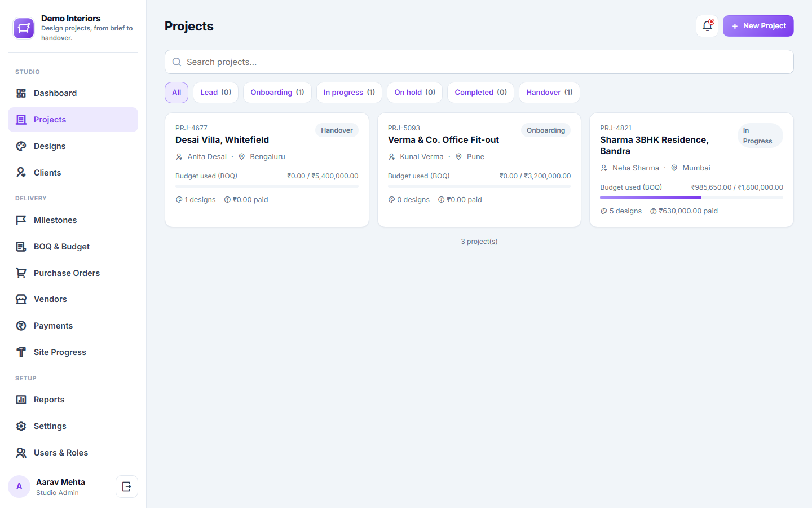Click the Settings gear icon
812x508 pixels.
coord(21,426)
